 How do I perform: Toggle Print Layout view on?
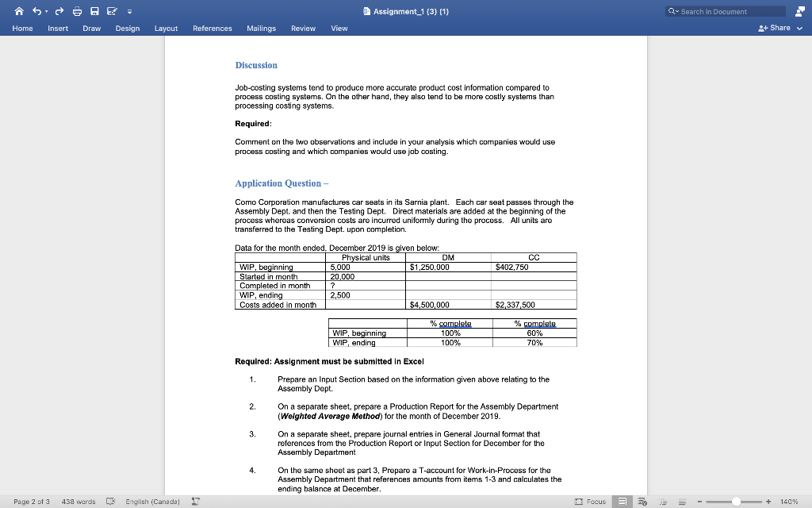623,502
